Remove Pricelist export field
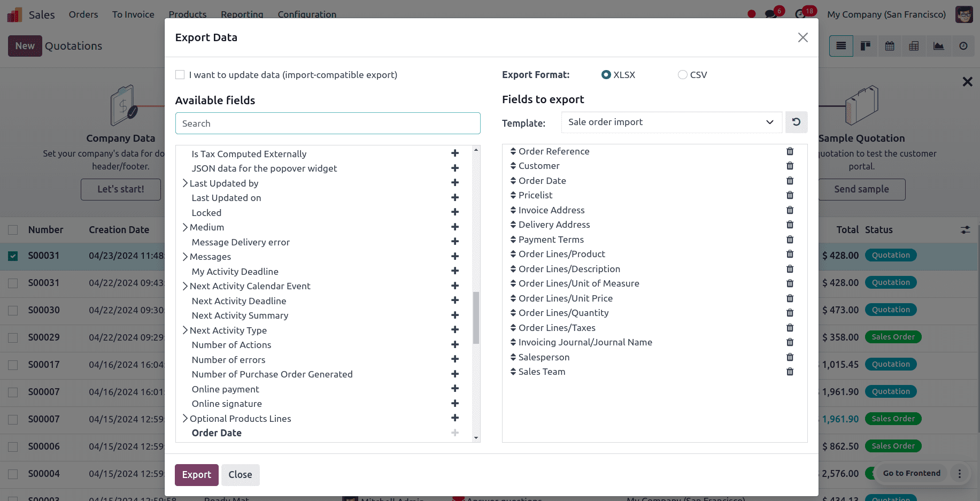 (x=790, y=195)
